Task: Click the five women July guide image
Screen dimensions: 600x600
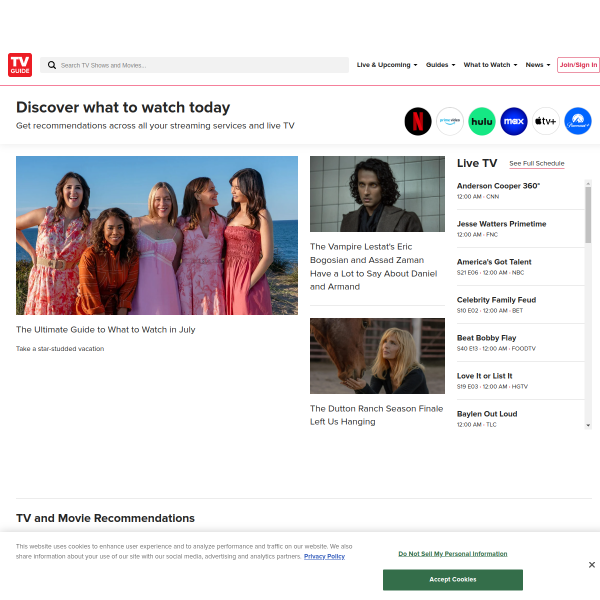Action: pyautogui.click(x=157, y=235)
